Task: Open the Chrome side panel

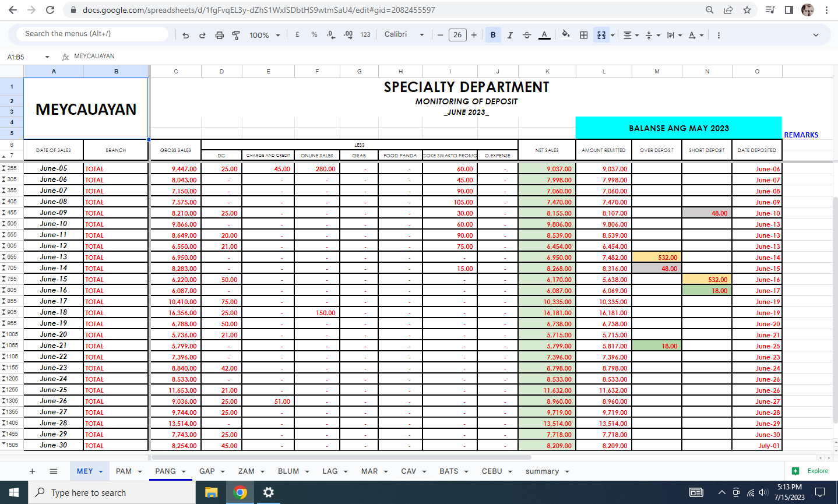Action: pyautogui.click(x=788, y=10)
